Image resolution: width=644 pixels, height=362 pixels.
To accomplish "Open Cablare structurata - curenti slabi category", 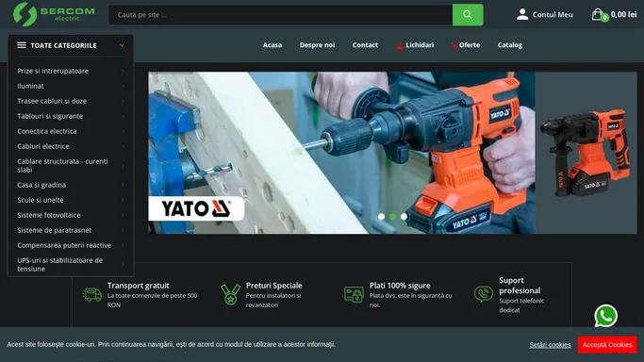I will click(62, 165).
